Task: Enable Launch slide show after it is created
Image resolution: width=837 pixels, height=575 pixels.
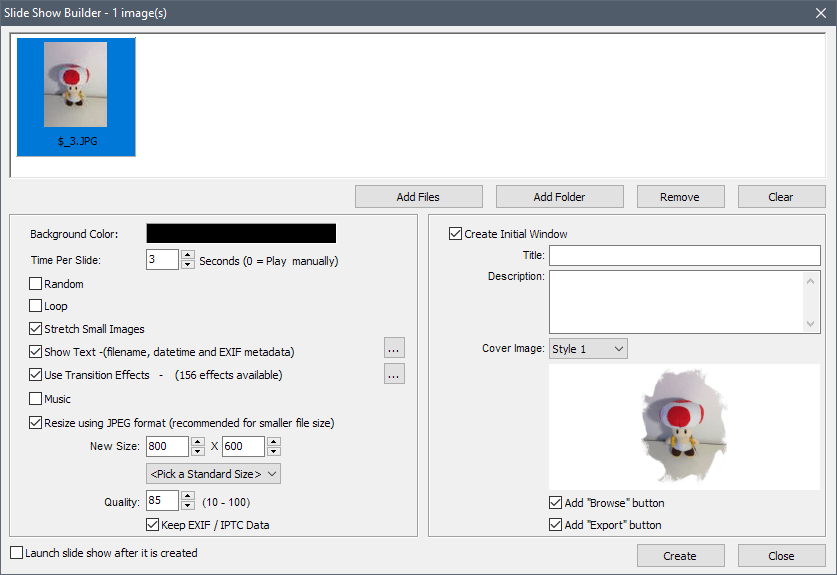Action: coord(17,553)
